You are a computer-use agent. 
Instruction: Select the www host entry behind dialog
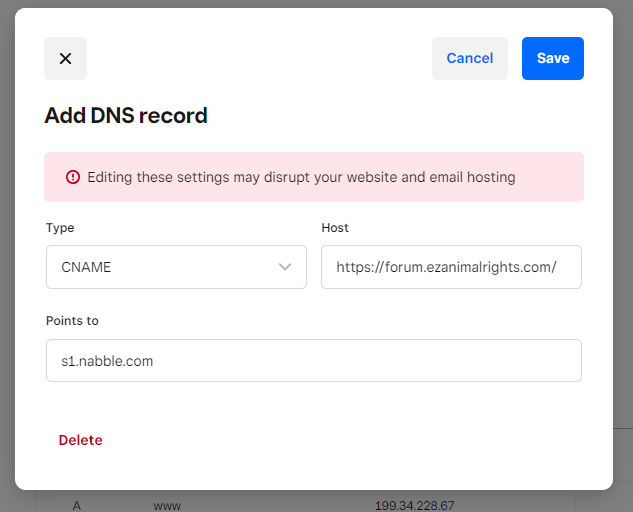click(167, 505)
